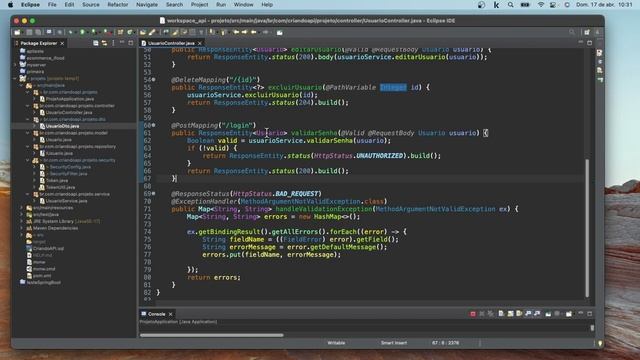Click red Terminate button in Console
The height and width of the screenshot is (360, 640).
473,314
